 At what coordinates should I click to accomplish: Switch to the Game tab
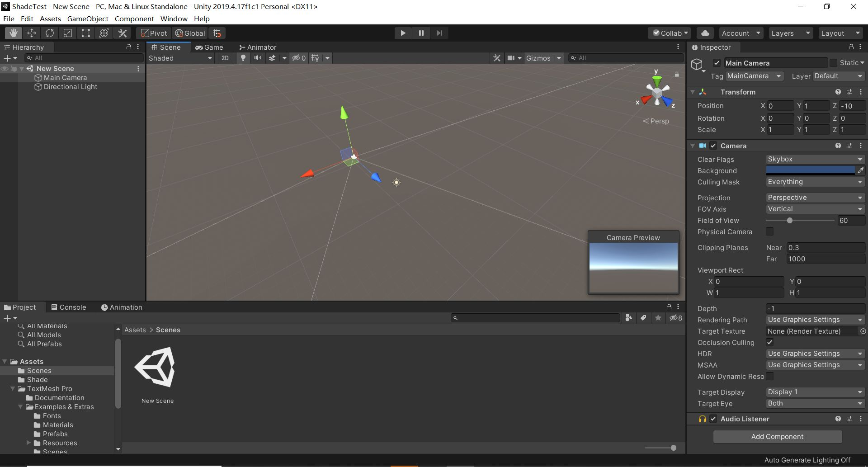(209, 47)
